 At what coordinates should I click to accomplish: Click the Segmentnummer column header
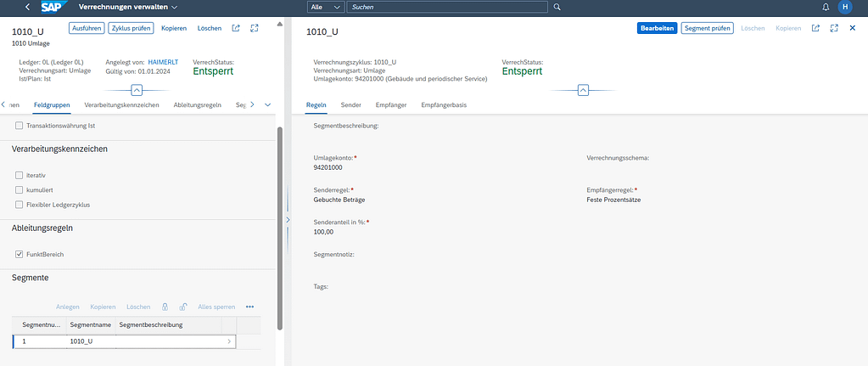coord(39,324)
